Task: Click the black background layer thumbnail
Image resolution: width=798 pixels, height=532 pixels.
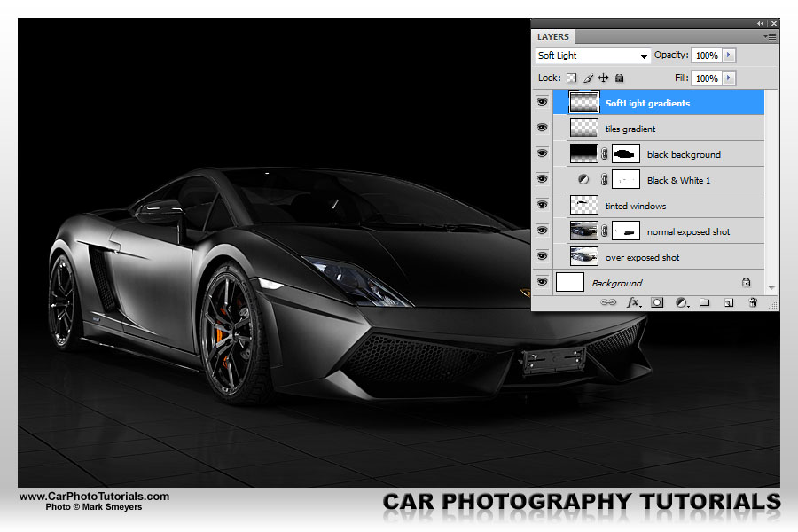Action: click(583, 153)
